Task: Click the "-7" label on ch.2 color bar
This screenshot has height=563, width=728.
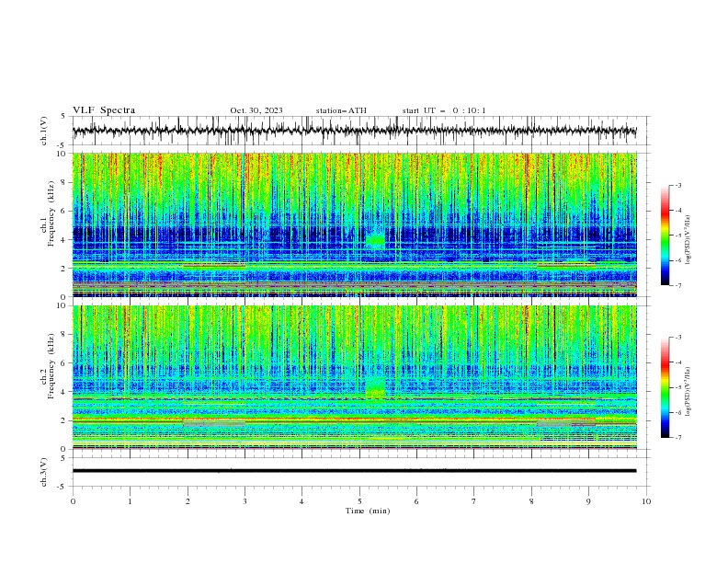Action: [x=678, y=437]
